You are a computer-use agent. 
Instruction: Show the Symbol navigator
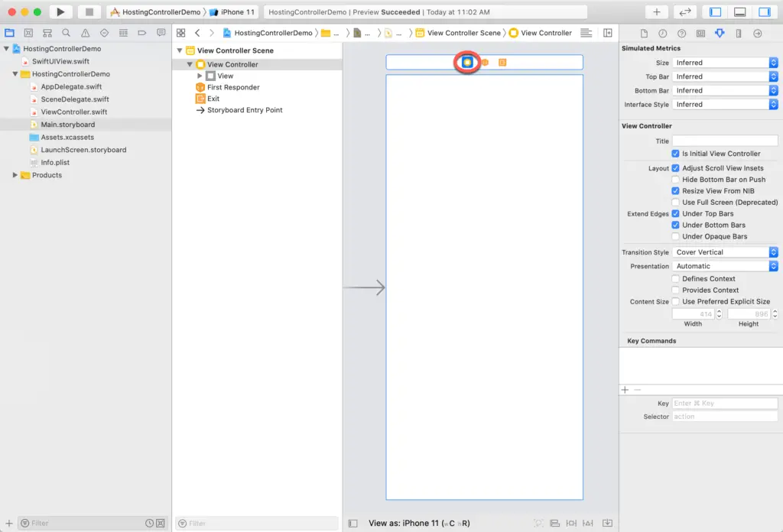point(47,33)
